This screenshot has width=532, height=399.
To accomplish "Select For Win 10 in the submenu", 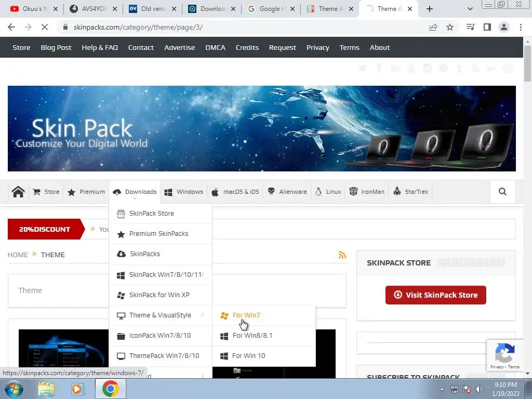I will [264, 356].
